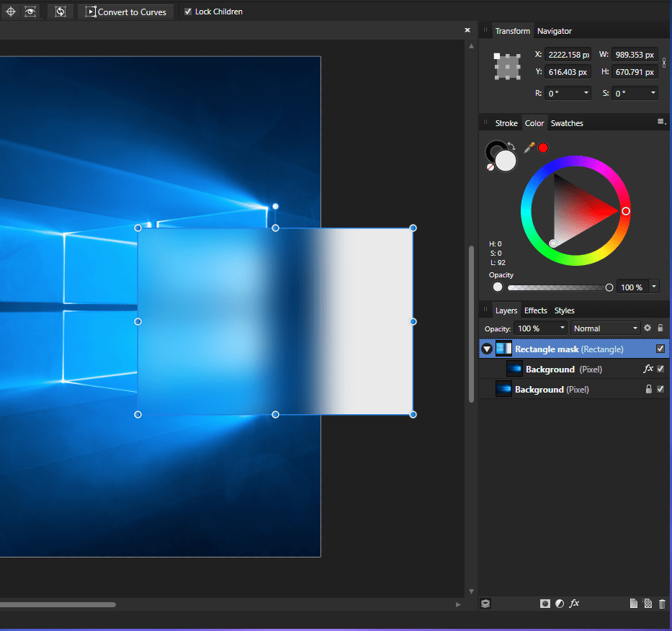Select the top-left anchor point selector
The width and height of the screenshot is (672, 631).
[x=496, y=56]
